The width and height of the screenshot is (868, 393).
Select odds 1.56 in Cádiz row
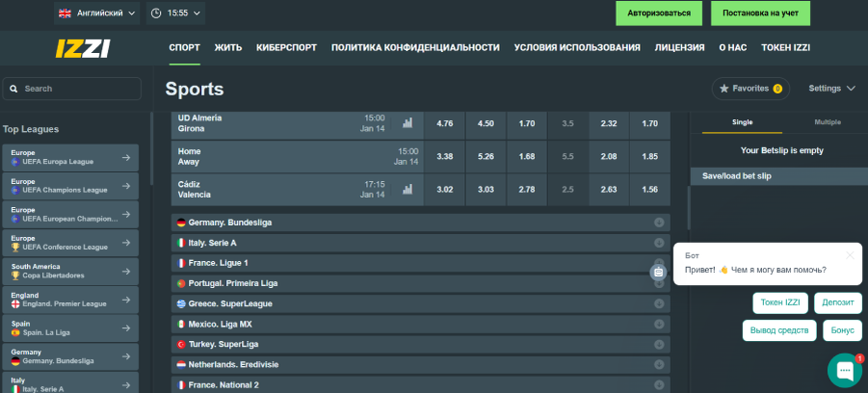tap(650, 190)
